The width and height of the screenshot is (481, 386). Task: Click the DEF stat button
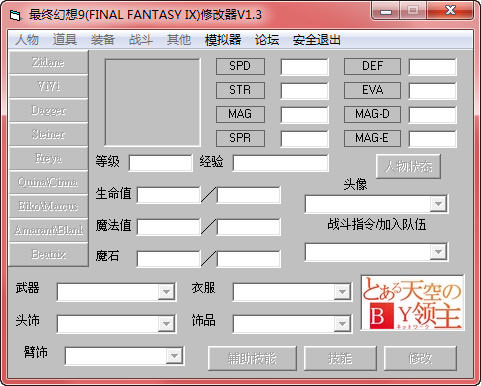click(x=372, y=66)
